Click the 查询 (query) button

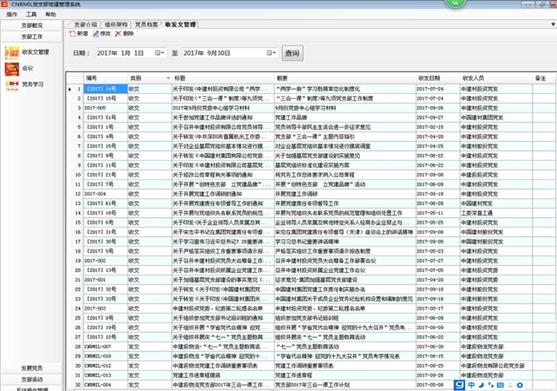click(x=292, y=53)
